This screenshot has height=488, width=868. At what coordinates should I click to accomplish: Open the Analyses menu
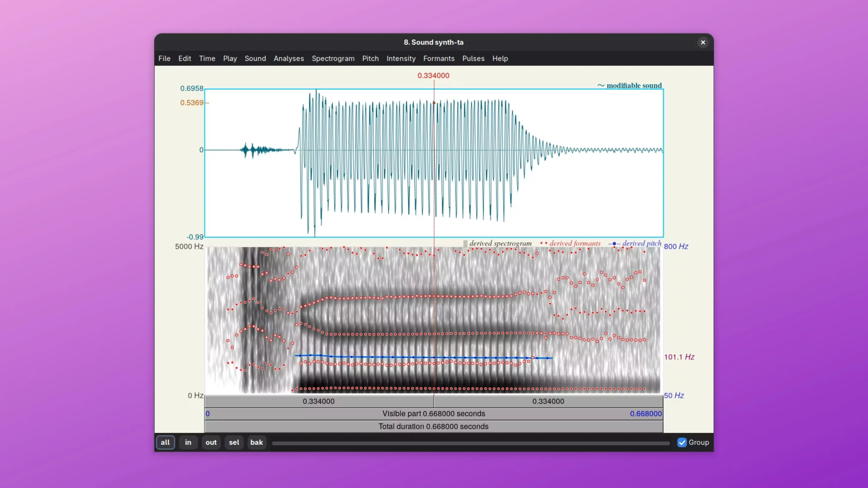(288, 58)
